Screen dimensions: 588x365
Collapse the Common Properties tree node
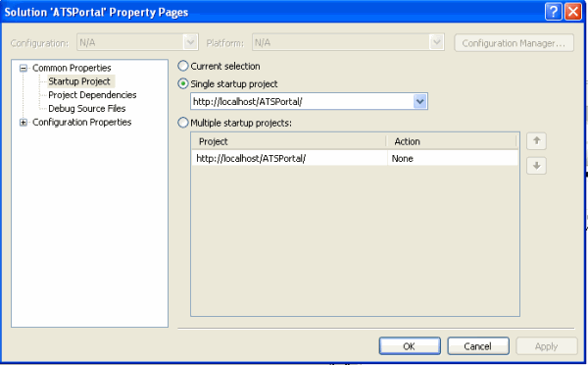pyautogui.click(x=24, y=68)
